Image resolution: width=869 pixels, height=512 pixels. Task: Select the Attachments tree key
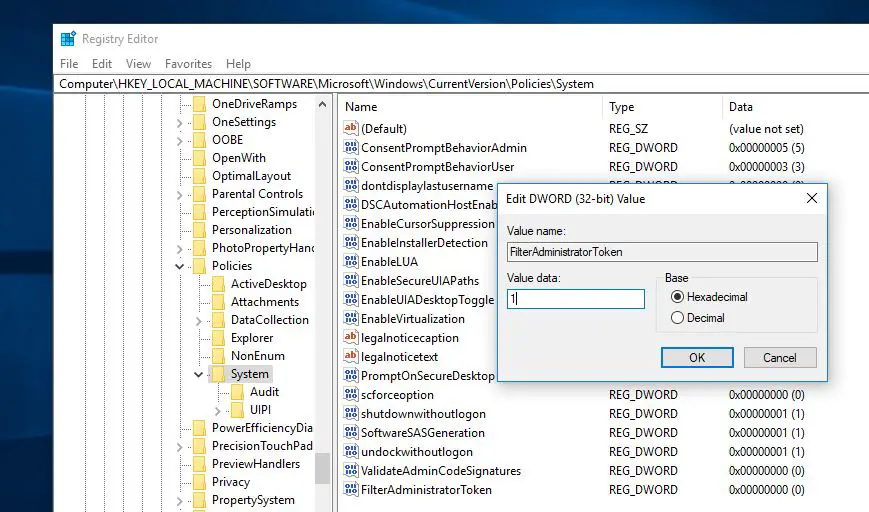coord(265,301)
